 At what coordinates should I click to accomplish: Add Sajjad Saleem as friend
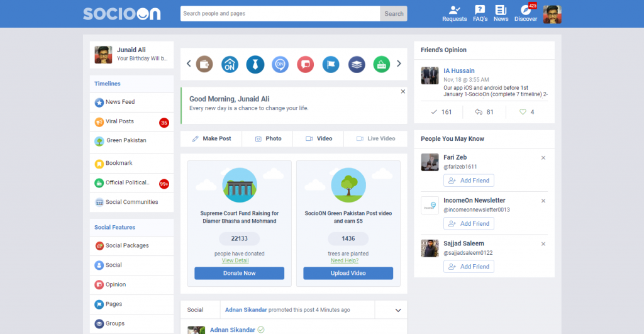[x=469, y=267]
